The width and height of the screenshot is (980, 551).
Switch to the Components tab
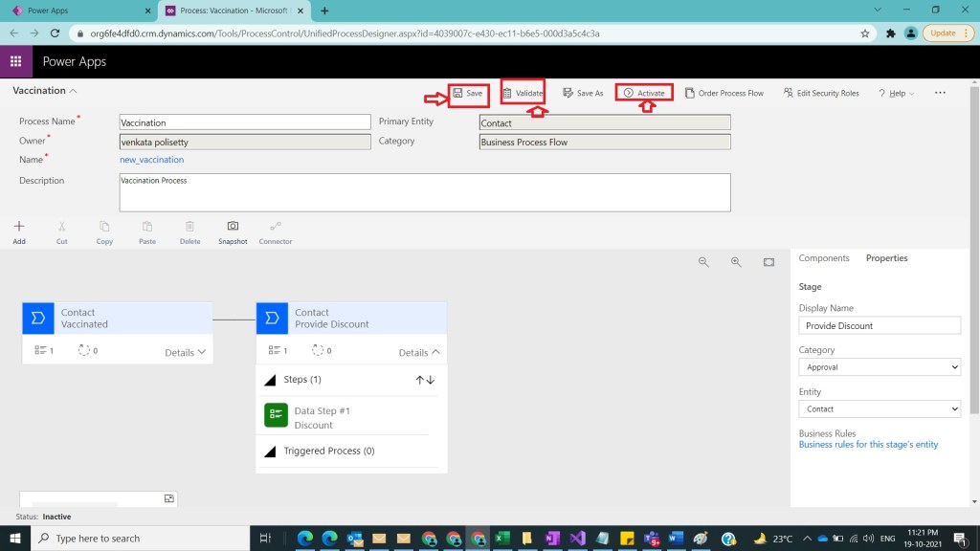point(823,258)
